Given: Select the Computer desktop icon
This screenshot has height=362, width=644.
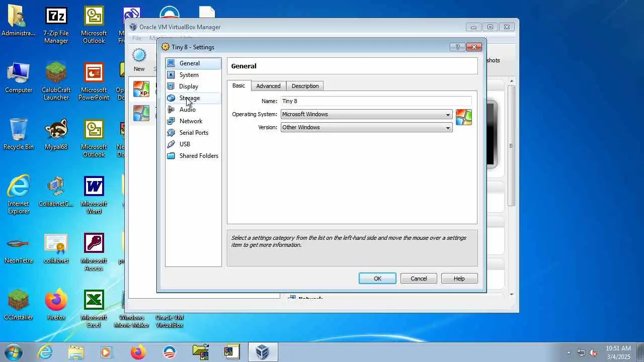Looking at the screenshot, I should point(19,78).
